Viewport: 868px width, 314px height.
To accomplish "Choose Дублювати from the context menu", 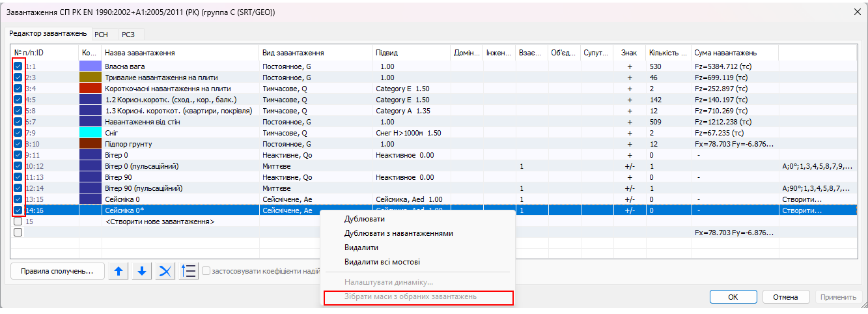I will point(364,219).
